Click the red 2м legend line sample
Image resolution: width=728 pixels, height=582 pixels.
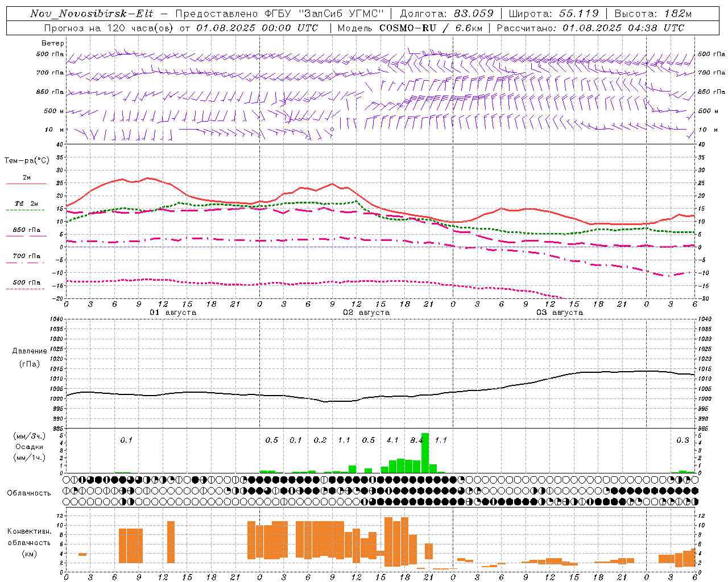26,184
